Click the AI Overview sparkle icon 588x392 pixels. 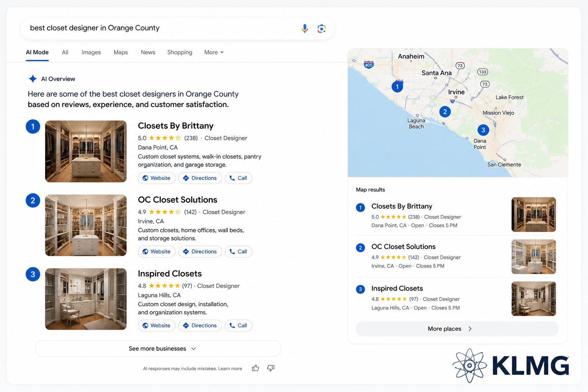pyautogui.click(x=33, y=79)
